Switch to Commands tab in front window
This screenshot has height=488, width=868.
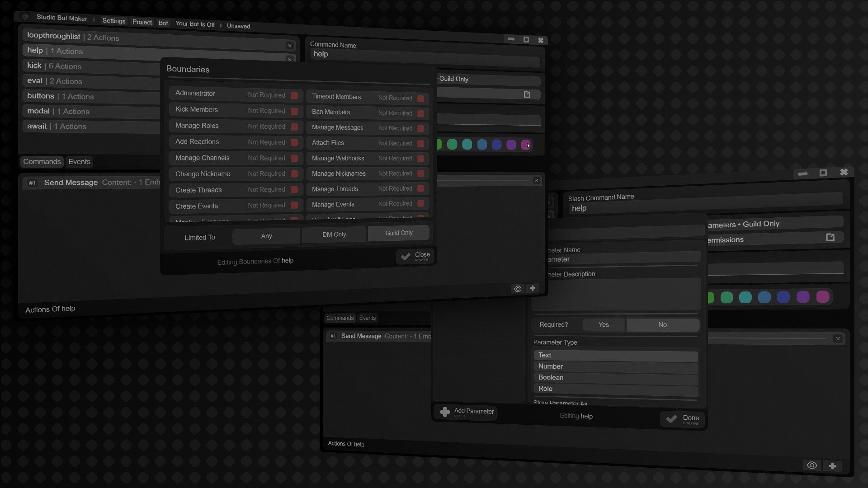pos(42,162)
